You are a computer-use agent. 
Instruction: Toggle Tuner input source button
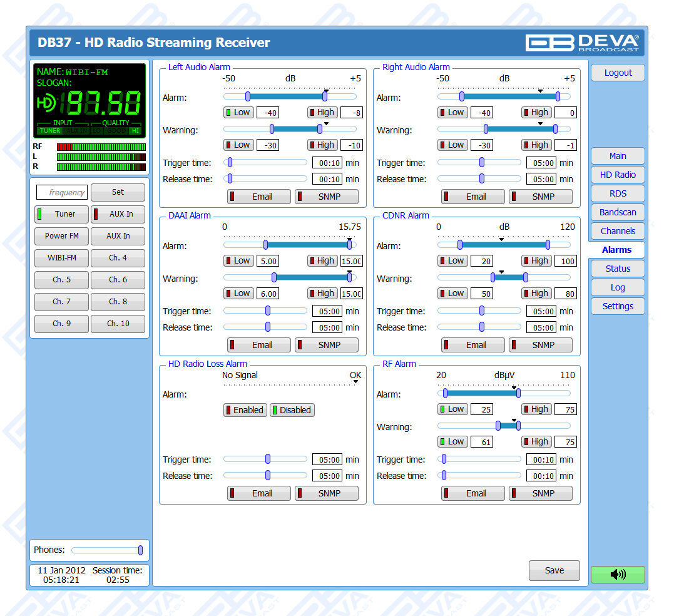61,214
